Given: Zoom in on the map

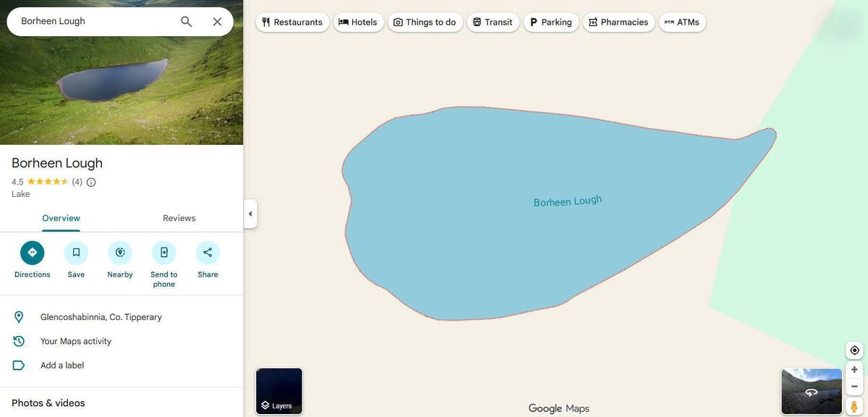Looking at the screenshot, I should click(x=854, y=370).
